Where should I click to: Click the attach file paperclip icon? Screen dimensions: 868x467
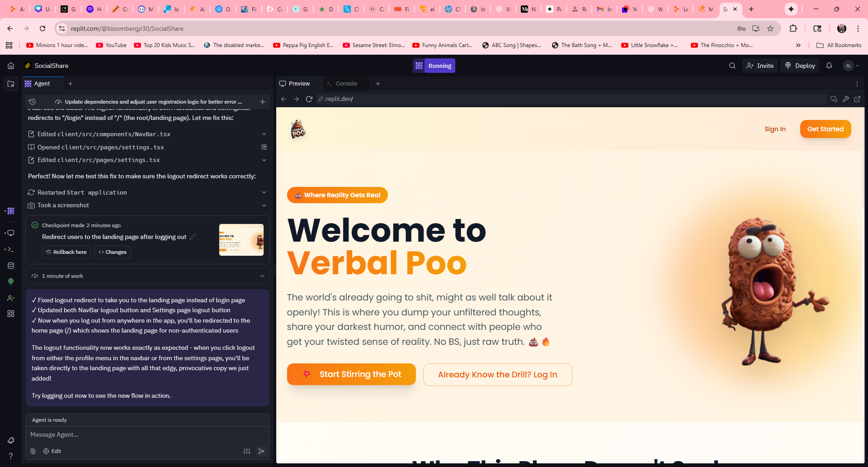33,451
